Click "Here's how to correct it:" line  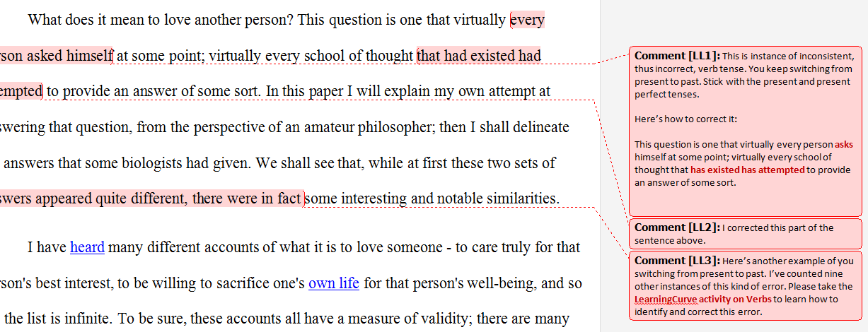pyautogui.click(x=685, y=119)
